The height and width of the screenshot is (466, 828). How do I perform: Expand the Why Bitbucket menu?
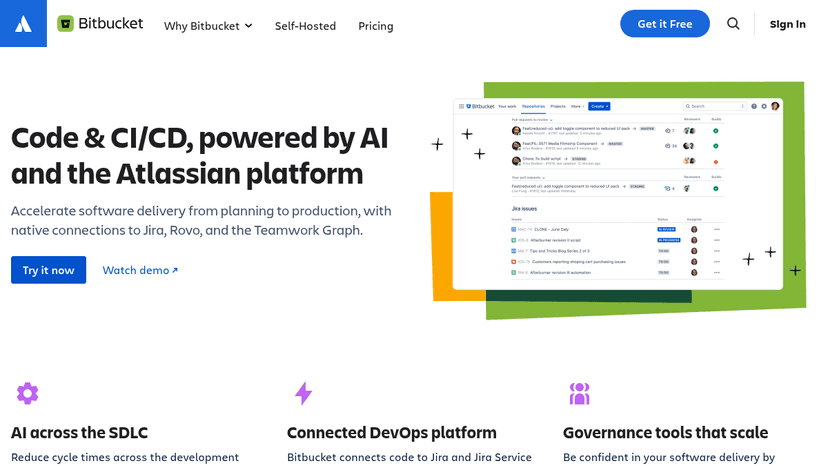point(208,26)
